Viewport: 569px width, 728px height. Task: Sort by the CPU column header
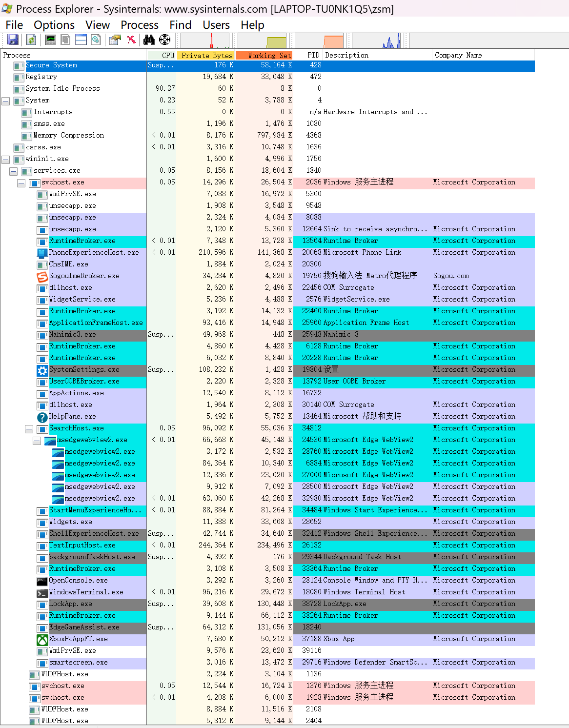[162, 55]
